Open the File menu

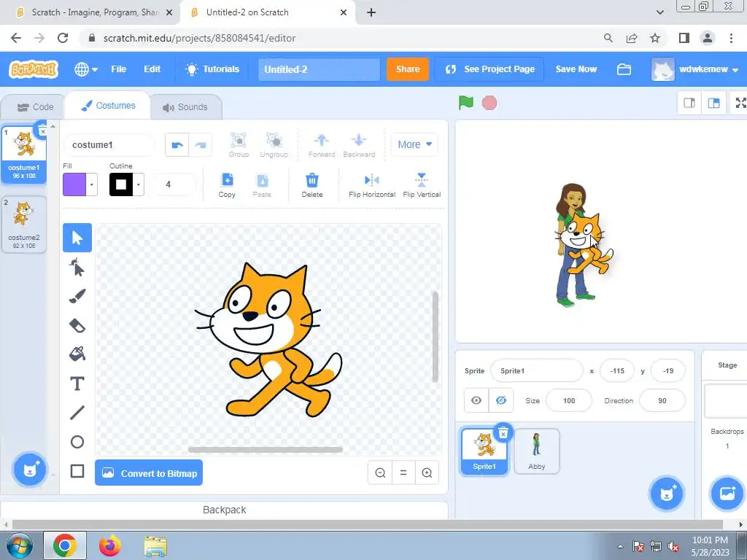119,69
